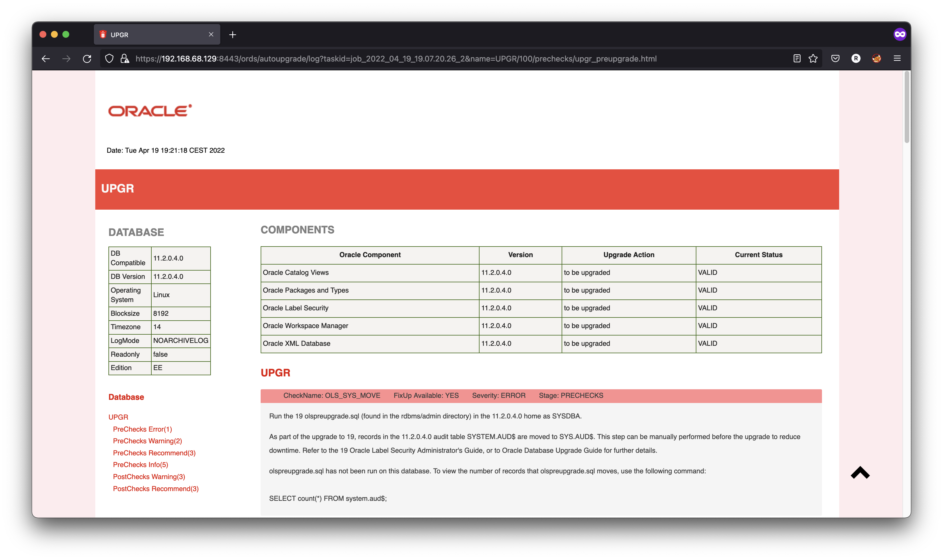The width and height of the screenshot is (943, 560).
Task: Click the fox extension icon
Action: [877, 59]
